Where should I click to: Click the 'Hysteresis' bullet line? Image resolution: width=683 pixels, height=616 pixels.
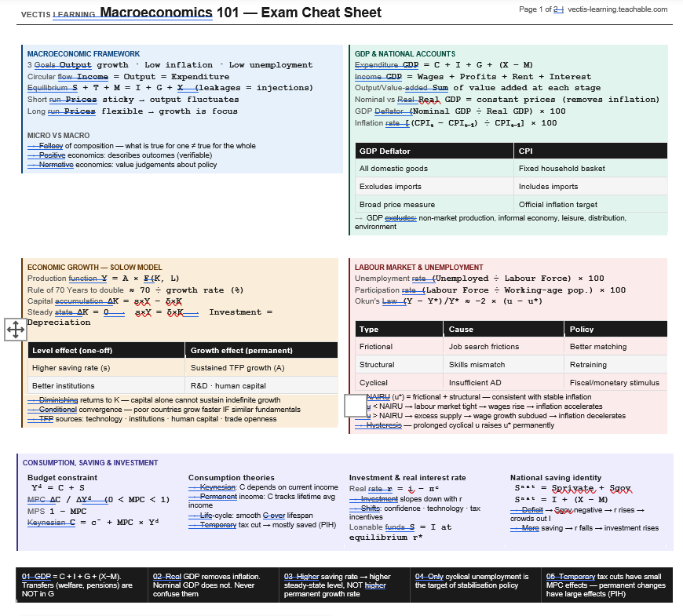click(x=455, y=425)
